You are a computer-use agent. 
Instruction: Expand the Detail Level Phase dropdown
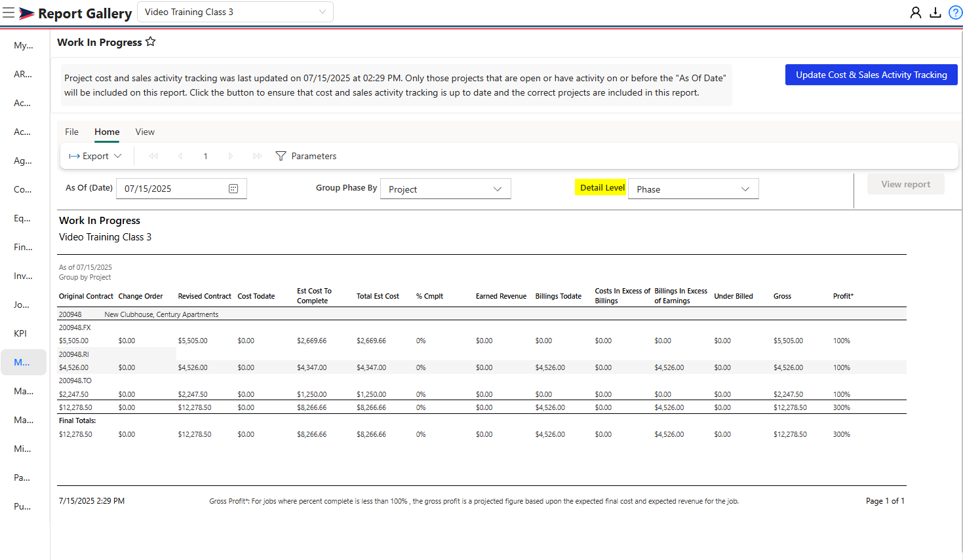[694, 189]
